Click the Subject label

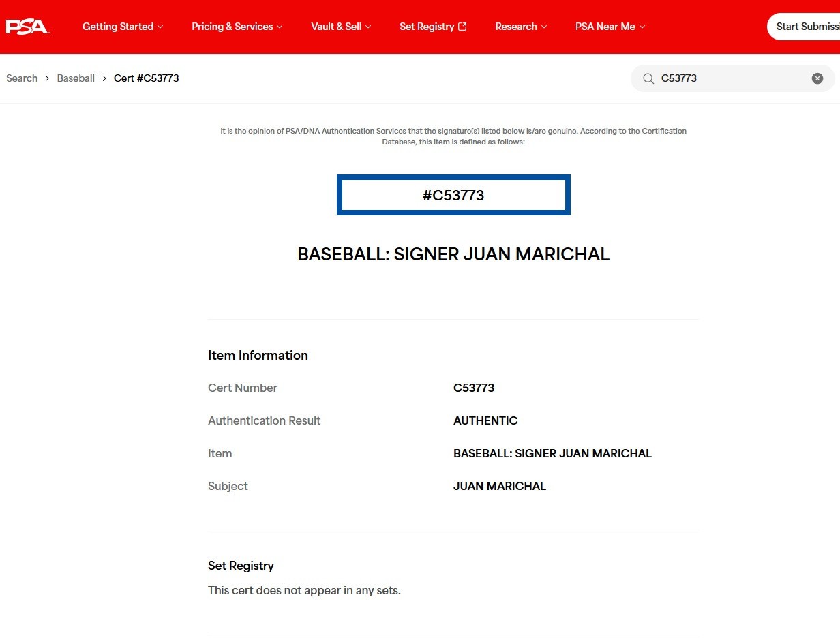(228, 486)
